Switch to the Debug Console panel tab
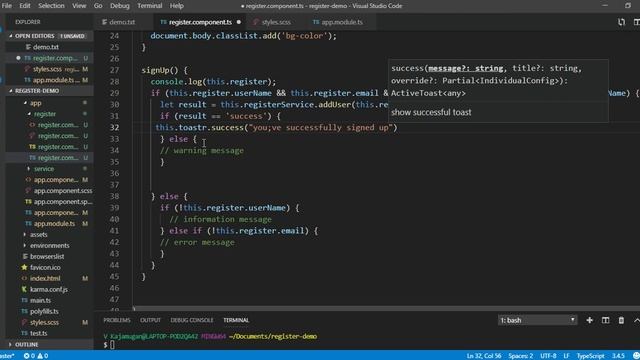 click(192, 320)
